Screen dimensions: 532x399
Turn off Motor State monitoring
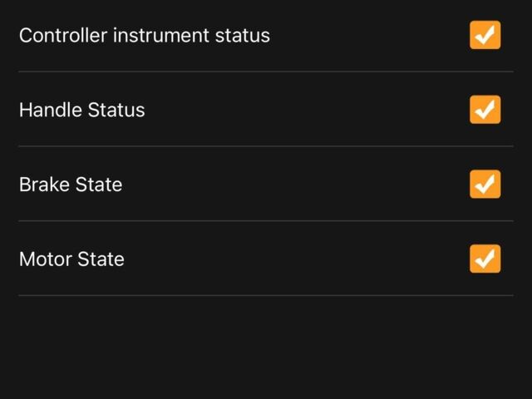pos(485,259)
